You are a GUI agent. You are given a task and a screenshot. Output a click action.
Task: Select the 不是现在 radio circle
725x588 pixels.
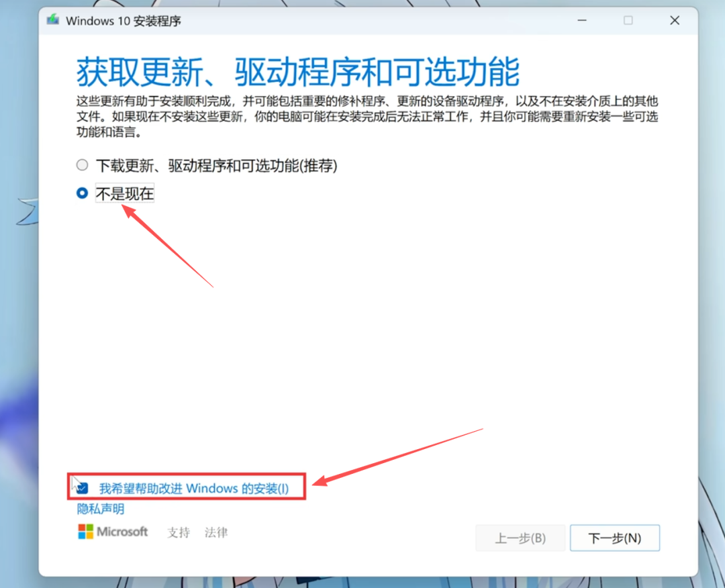(82, 193)
